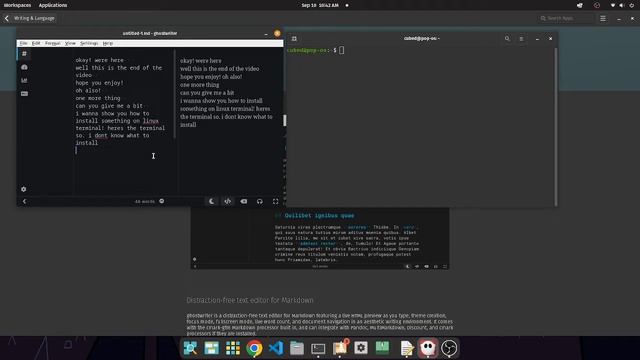This screenshot has height=360, width=640.
Task: Open the clock and calendar in top bar
Action: (x=320, y=5)
